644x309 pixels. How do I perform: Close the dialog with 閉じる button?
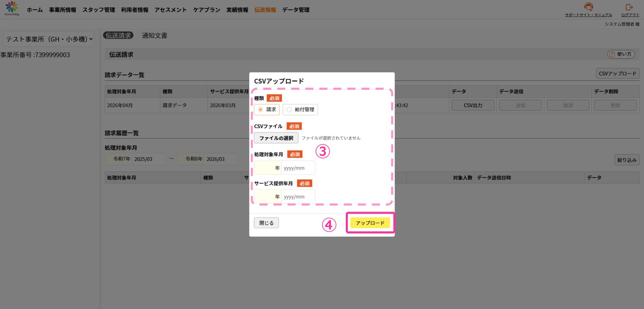click(x=266, y=223)
